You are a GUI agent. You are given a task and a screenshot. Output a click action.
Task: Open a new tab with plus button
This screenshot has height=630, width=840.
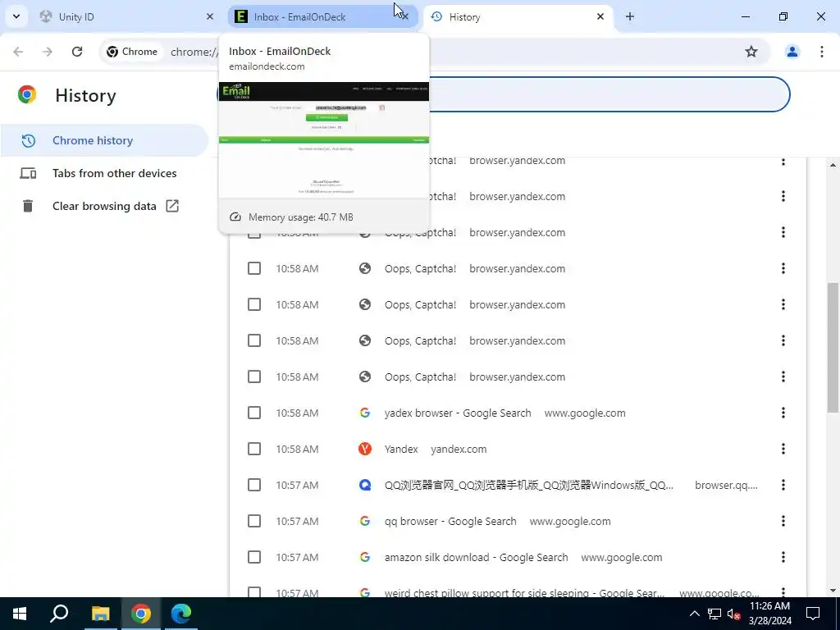tap(630, 16)
